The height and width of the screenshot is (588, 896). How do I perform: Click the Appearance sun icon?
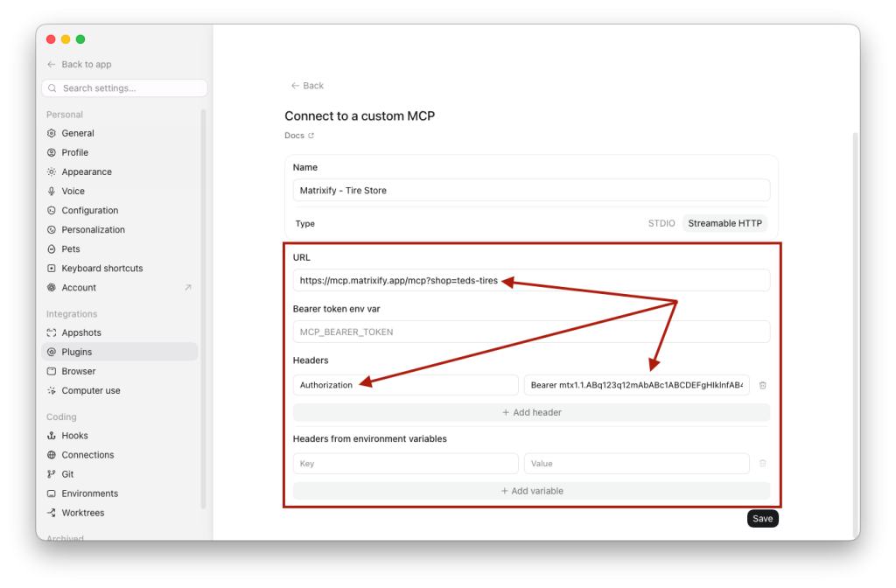pos(52,172)
